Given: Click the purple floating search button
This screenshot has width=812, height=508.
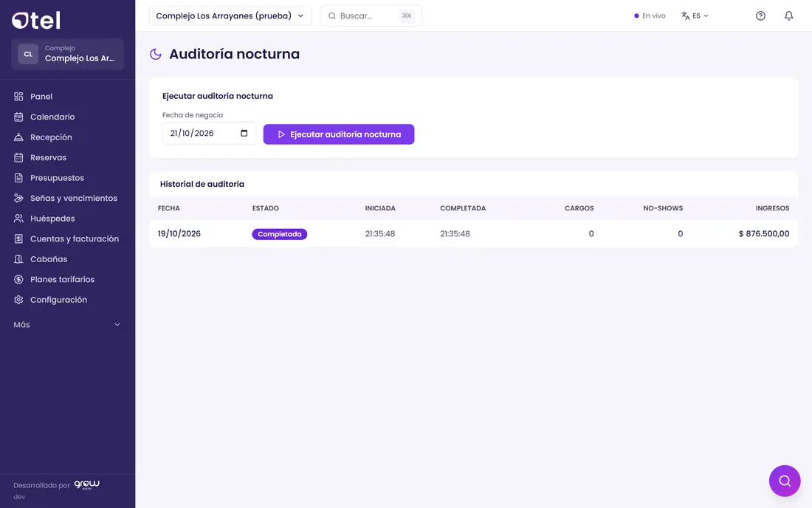Looking at the screenshot, I should 785,481.
